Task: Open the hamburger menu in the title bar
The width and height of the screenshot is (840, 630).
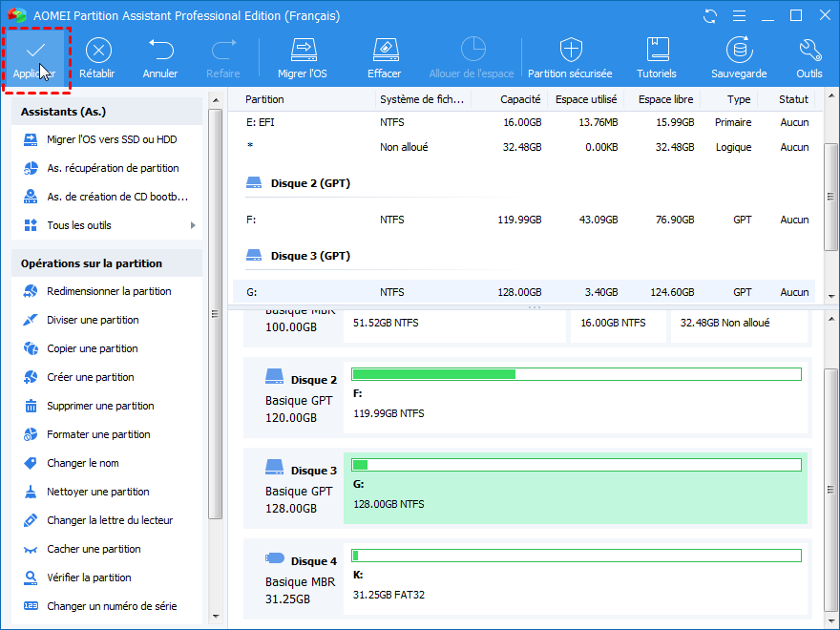Action: click(738, 16)
